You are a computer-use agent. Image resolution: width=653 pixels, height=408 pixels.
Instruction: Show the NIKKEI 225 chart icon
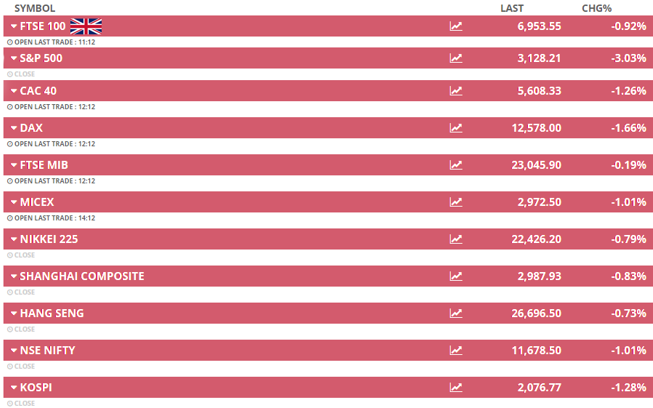pos(456,239)
